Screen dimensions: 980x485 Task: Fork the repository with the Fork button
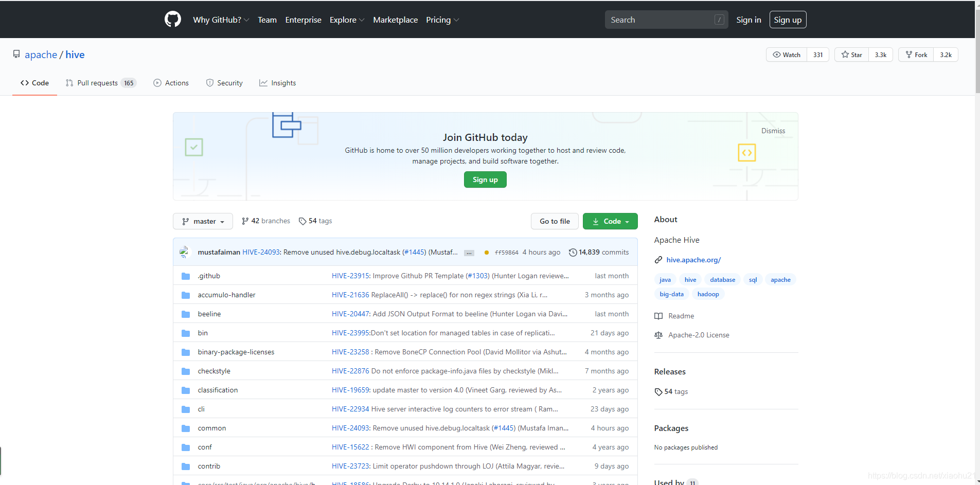916,55
